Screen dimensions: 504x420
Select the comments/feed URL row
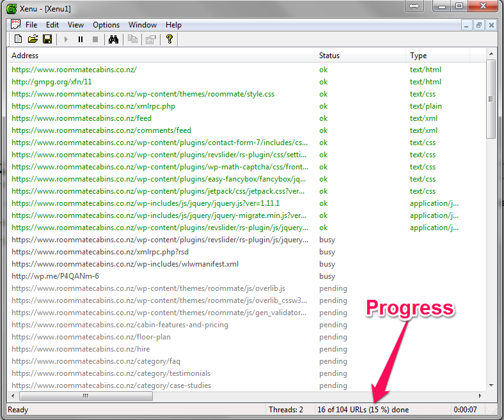tap(246, 130)
